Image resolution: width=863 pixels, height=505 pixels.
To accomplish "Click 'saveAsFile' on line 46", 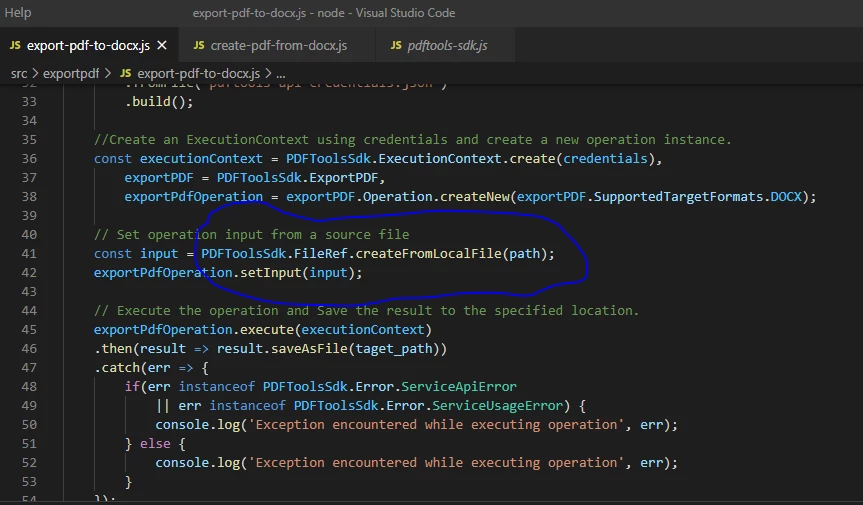I will 309,349.
